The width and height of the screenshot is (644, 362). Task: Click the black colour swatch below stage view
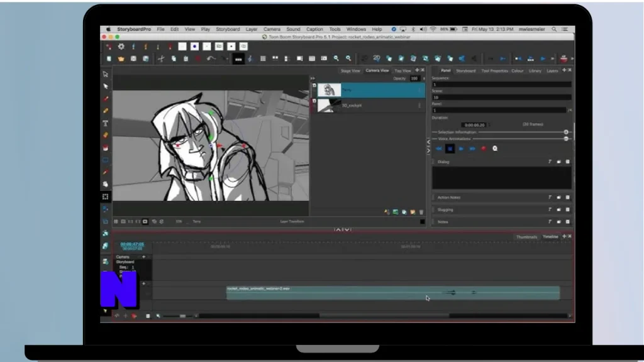pyautogui.click(x=422, y=222)
